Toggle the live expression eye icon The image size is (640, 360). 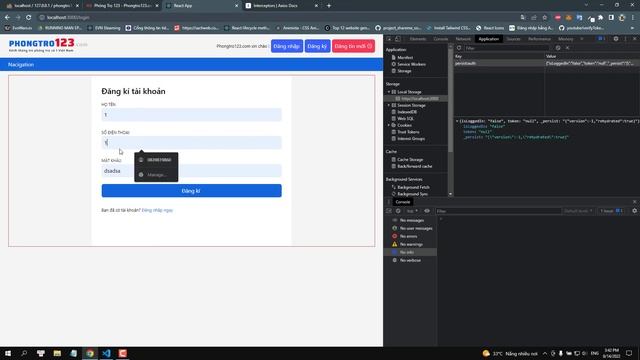[x=427, y=211]
